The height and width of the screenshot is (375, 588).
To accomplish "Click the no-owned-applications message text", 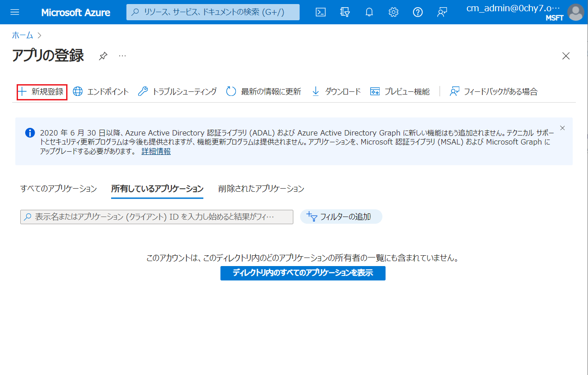I will [303, 258].
